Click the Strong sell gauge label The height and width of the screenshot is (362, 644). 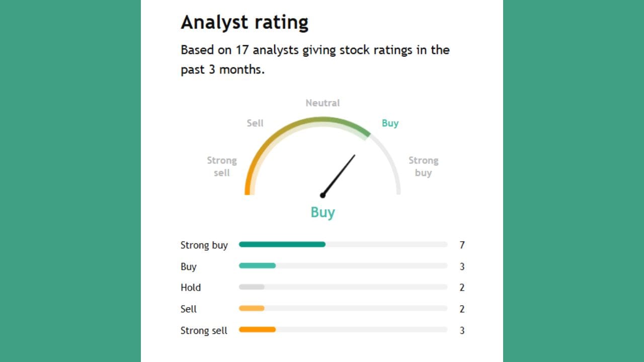(x=222, y=166)
